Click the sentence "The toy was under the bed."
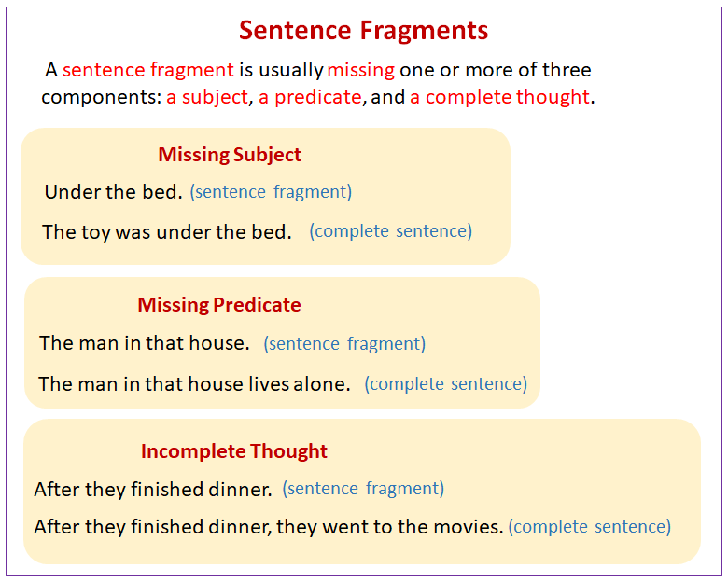Image resolution: width=728 pixels, height=582 pixels. point(167,231)
